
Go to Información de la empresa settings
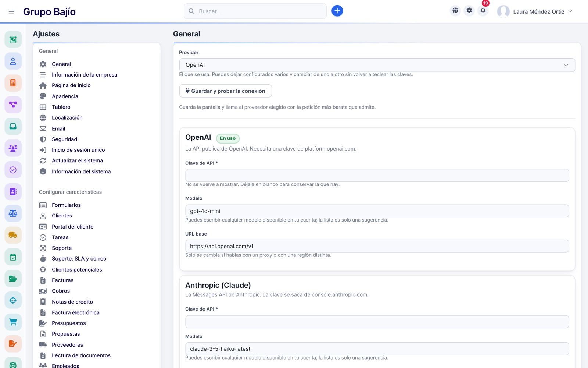coord(85,75)
